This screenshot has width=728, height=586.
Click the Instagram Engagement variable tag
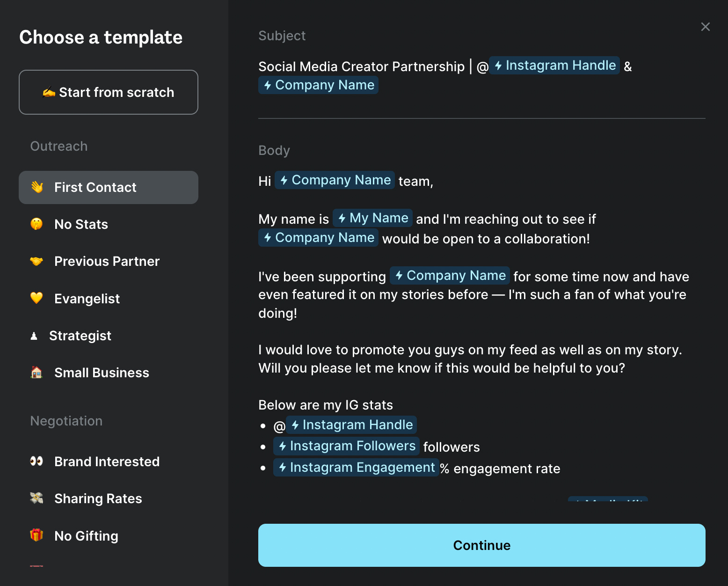click(x=356, y=468)
